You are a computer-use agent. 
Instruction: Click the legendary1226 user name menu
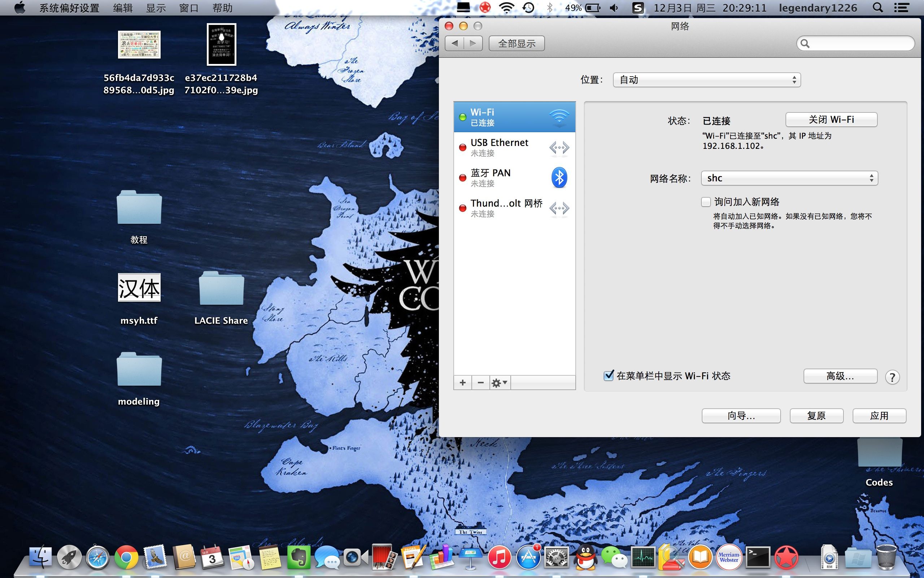tap(818, 8)
